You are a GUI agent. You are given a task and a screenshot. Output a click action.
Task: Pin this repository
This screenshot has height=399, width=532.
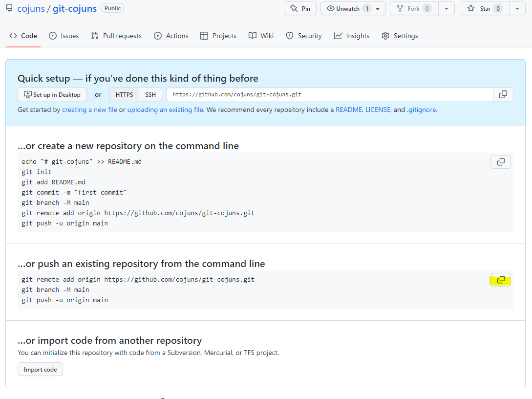click(300, 8)
